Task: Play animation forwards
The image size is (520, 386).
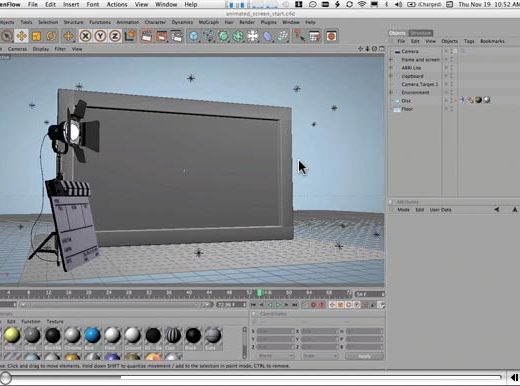Action: click(278, 305)
